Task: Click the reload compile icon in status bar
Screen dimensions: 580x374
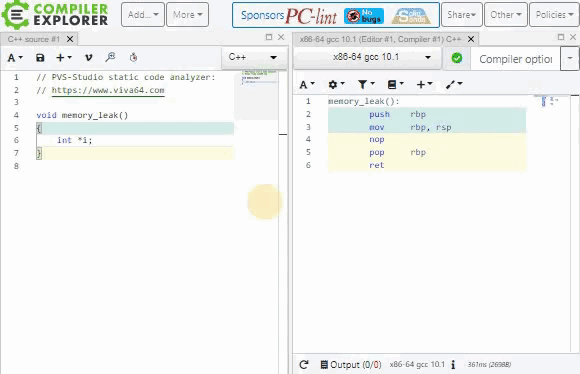Action: click(x=304, y=365)
